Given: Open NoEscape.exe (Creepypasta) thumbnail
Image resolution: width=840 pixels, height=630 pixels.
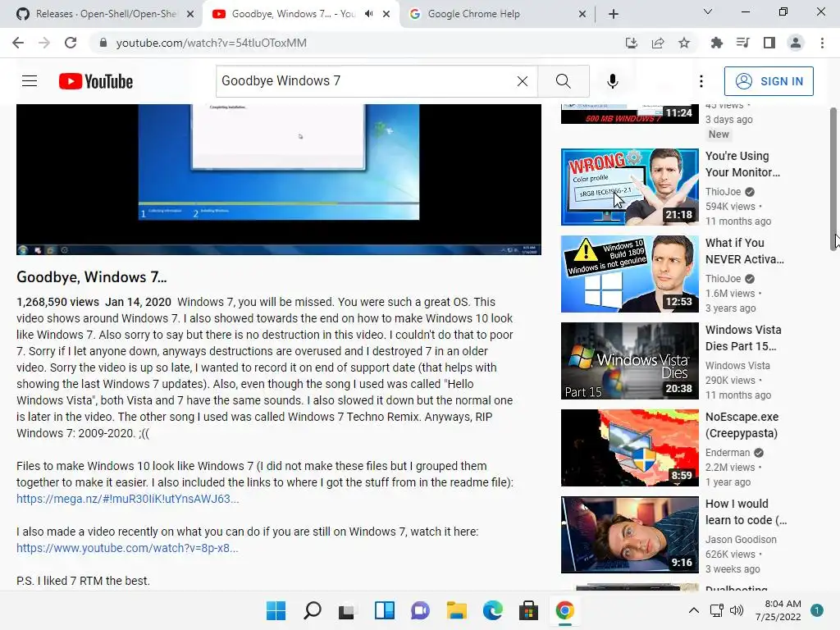Looking at the screenshot, I should (629, 448).
